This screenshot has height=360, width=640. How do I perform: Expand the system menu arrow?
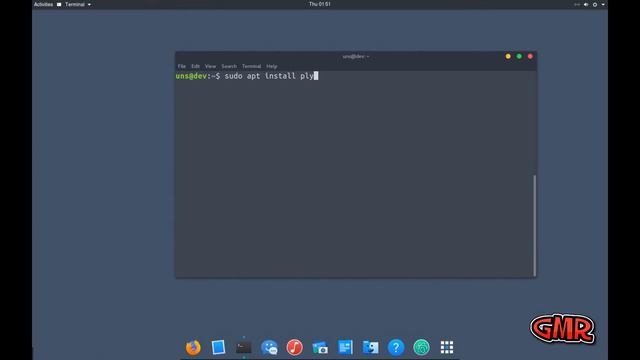(603, 4)
